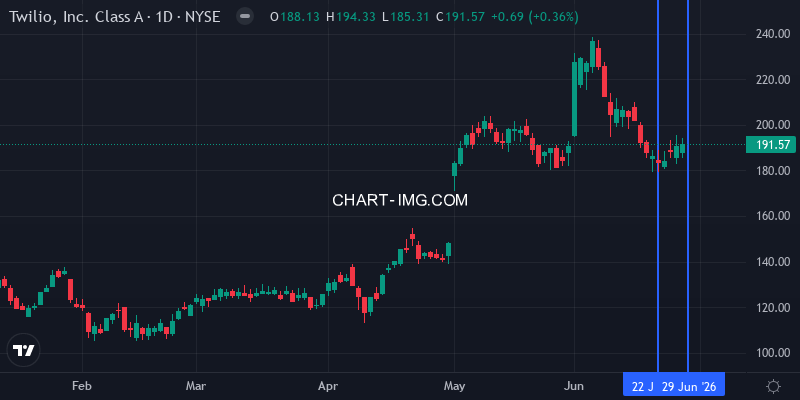Click the open value O188.13
Screen dimensions: 800x400
(295, 17)
